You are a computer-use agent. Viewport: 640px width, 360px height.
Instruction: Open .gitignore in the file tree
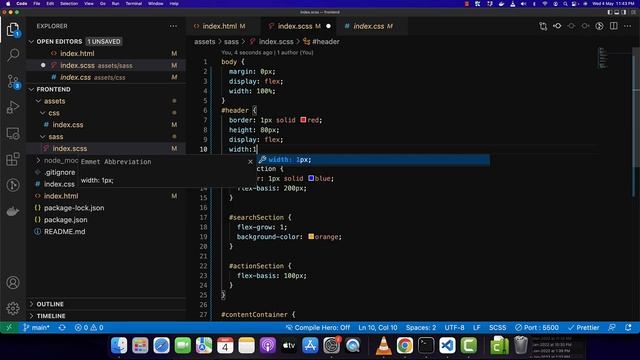tap(60, 172)
